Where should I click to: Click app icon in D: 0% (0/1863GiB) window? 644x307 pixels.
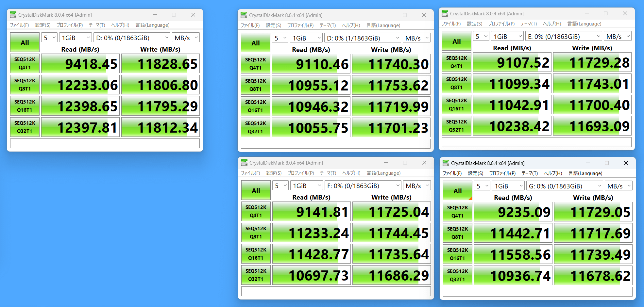pos(13,15)
